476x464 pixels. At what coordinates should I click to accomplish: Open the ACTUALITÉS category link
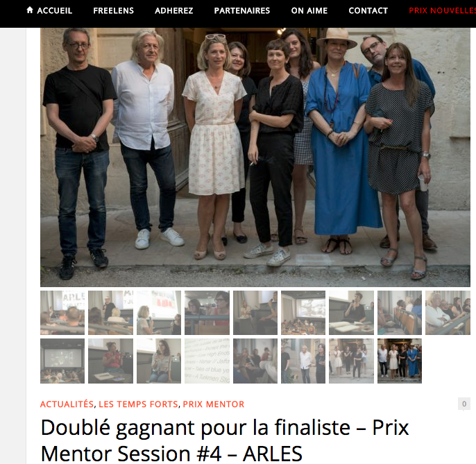tap(67, 404)
